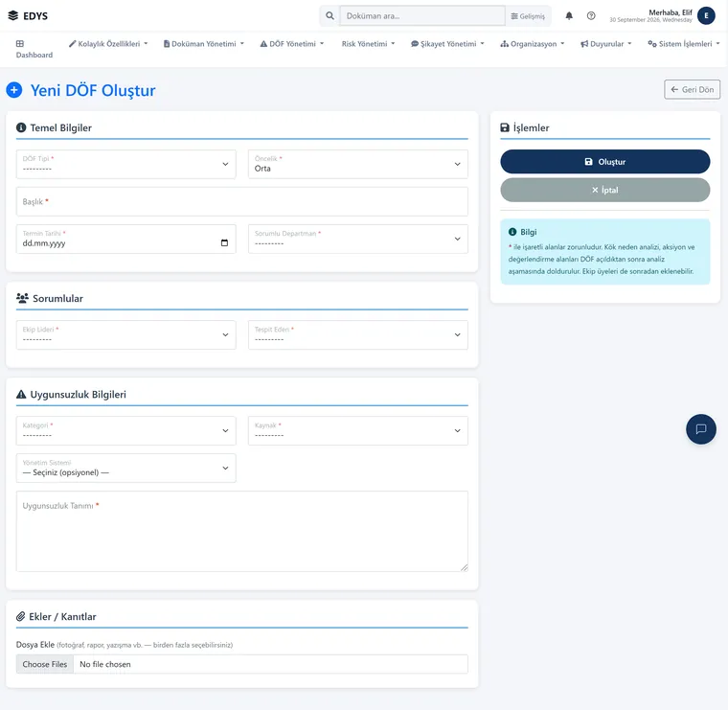Screen dimensions: 728x710
Task: Expand the Öncelik dropdown showing Orta
Action: [358, 164]
